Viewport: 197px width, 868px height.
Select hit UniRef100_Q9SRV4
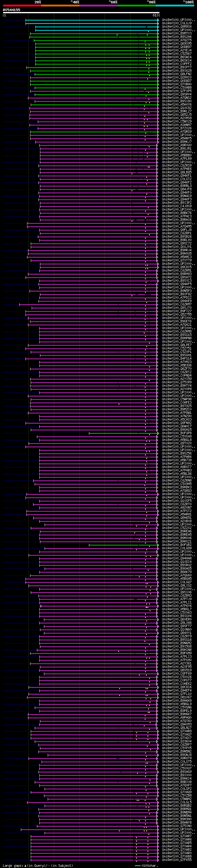click(177, 94)
